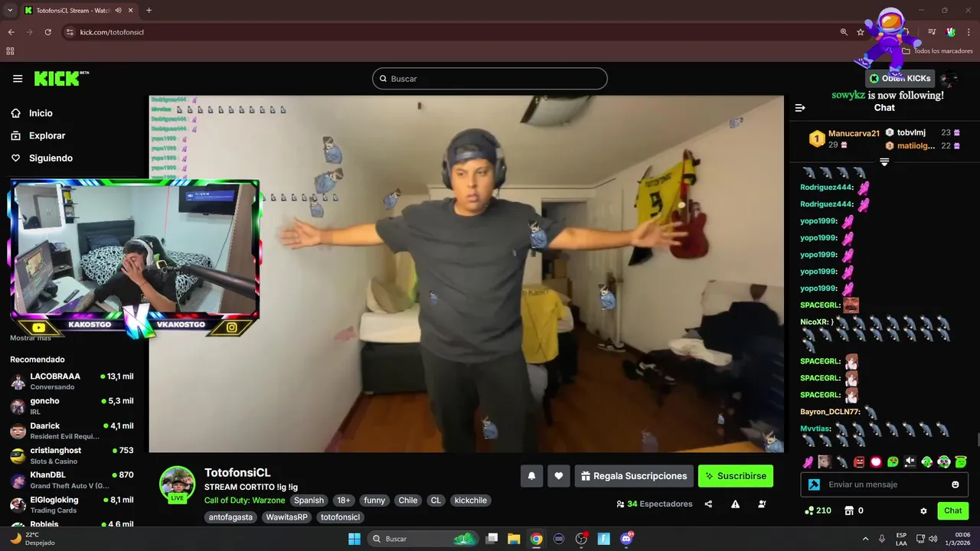980x551 pixels.
Task: Click the TotofonsiCL live avatar
Action: click(x=178, y=484)
